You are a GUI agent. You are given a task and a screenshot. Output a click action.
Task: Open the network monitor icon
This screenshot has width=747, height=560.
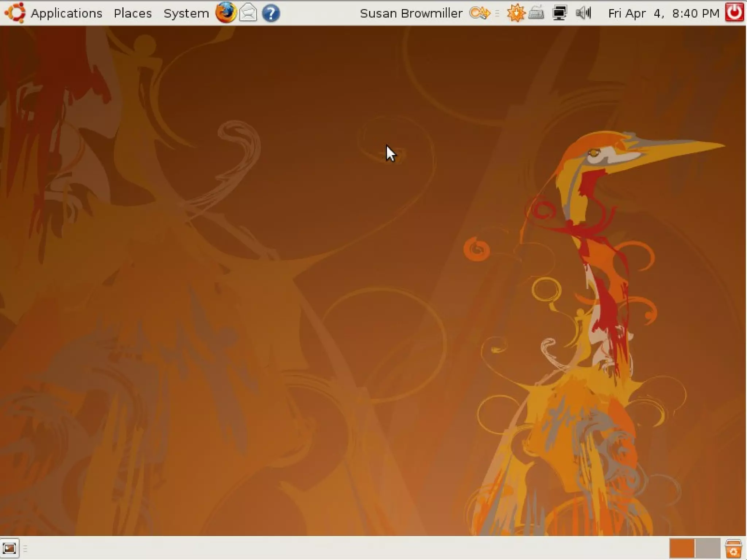tap(559, 13)
